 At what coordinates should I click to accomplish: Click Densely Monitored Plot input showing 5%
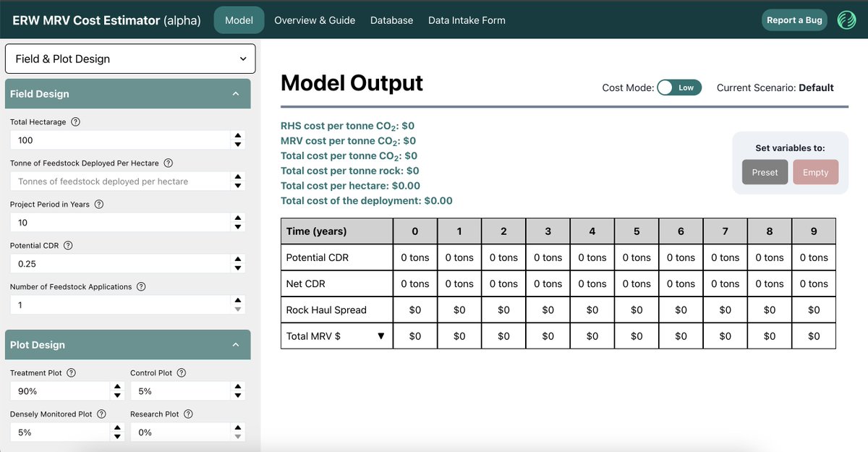pyautogui.click(x=61, y=432)
